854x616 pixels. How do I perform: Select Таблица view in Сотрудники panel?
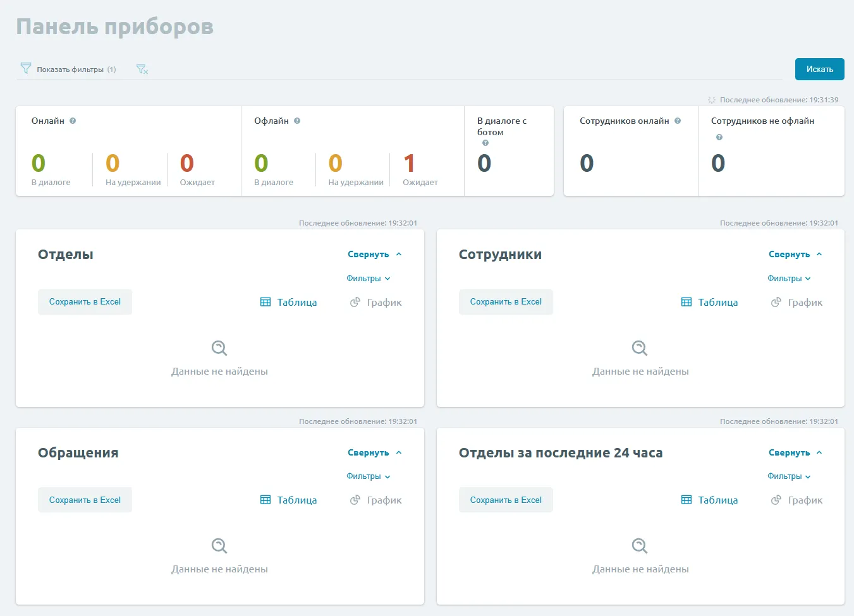709,303
